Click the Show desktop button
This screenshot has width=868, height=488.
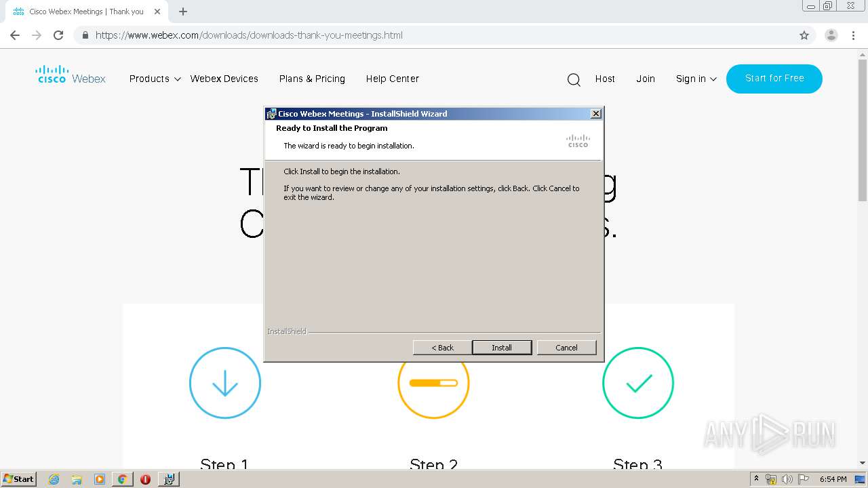click(861, 479)
